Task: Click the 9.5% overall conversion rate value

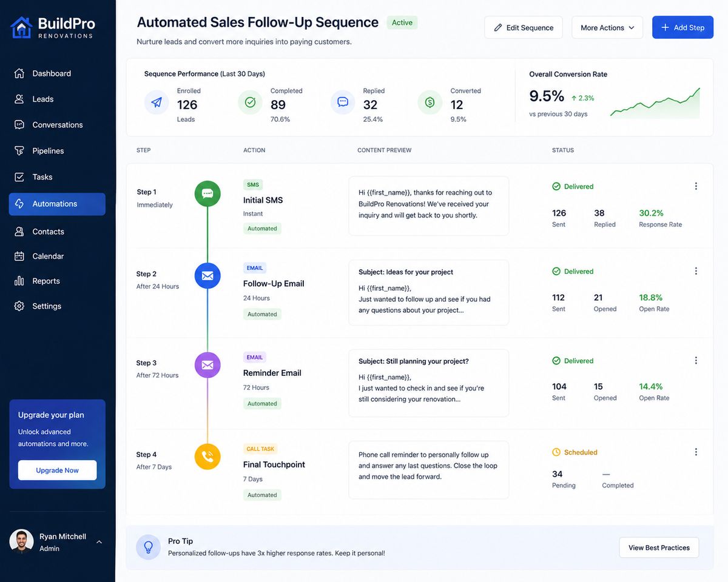Action: point(547,96)
